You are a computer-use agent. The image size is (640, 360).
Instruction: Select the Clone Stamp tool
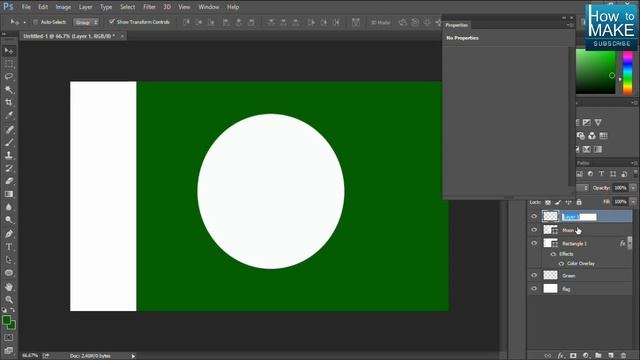click(9, 155)
